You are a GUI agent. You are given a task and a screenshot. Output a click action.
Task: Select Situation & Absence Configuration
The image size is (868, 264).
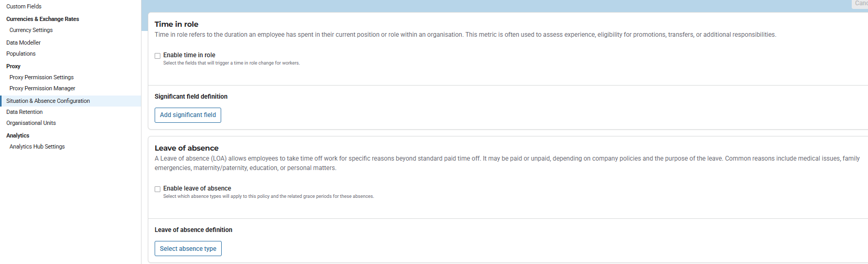point(48,101)
